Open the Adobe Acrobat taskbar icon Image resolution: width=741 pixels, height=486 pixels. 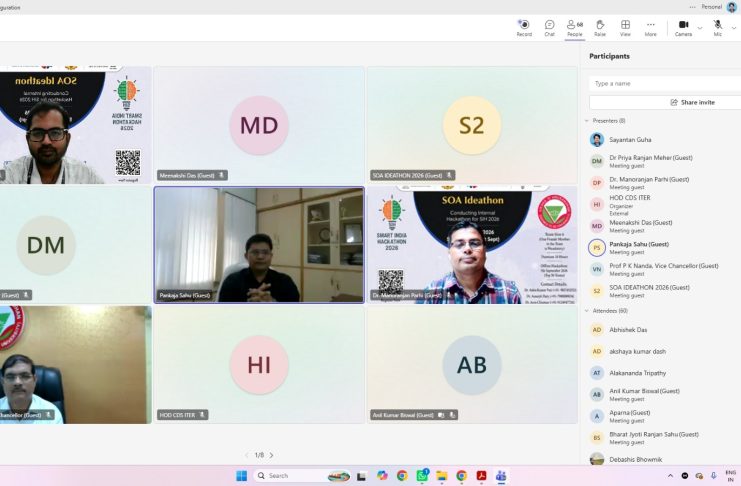481,476
